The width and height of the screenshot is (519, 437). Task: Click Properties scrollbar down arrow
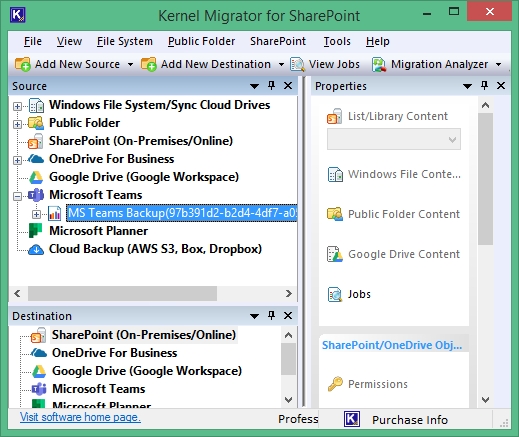point(485,399)
